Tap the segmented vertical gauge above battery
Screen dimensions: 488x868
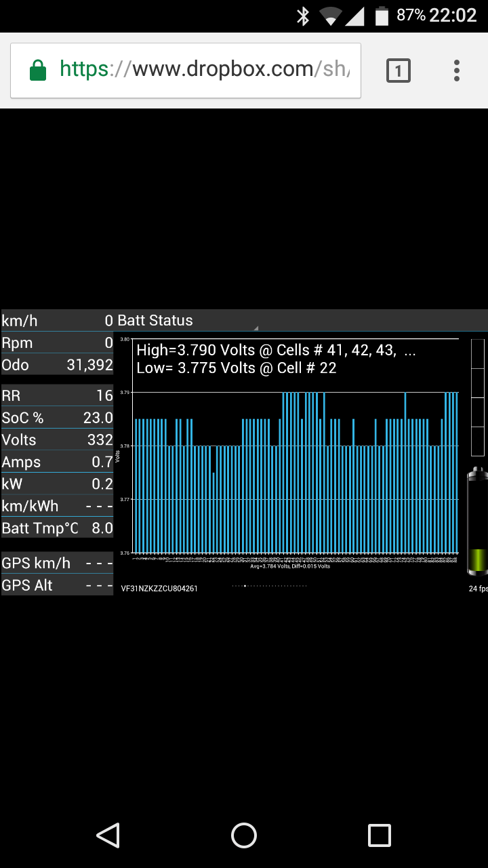point(477,393)
